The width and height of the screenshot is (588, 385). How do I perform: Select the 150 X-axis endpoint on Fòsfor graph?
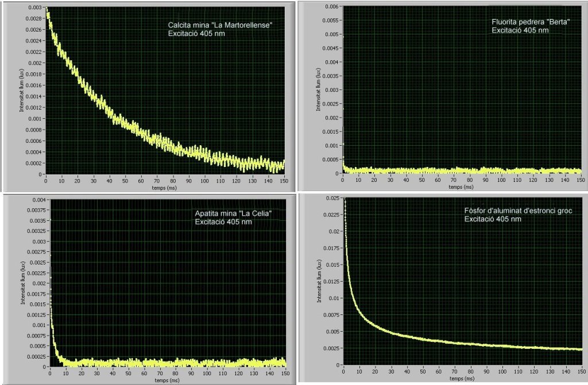[581, 372]
